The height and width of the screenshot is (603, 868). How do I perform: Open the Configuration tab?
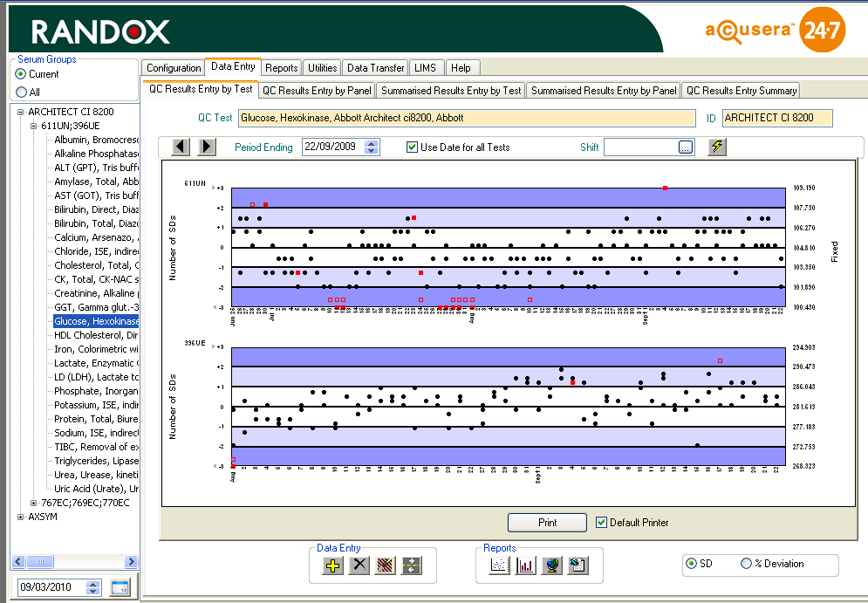point(174,68)
